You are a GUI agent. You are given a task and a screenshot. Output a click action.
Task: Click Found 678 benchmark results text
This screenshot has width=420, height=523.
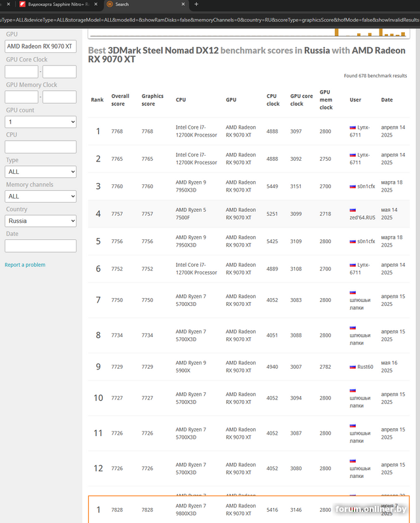click(376, 76)
